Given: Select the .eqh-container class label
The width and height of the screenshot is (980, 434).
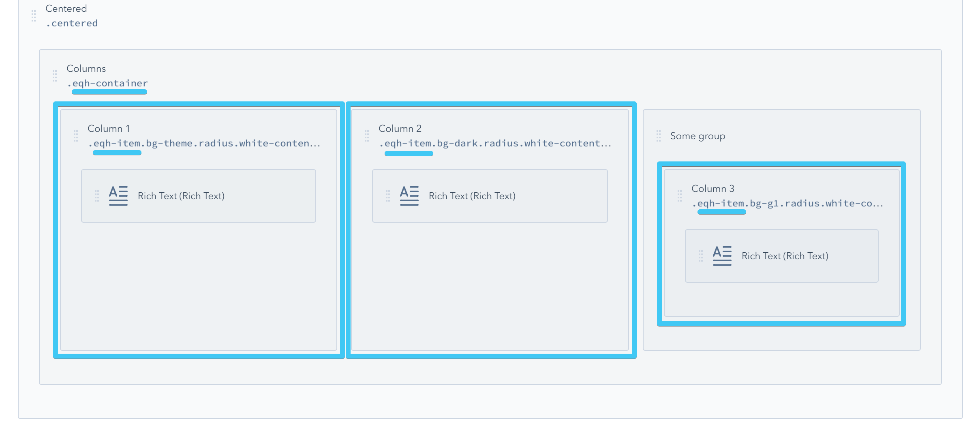Looking at the screenshot, I should coord(109,83).
